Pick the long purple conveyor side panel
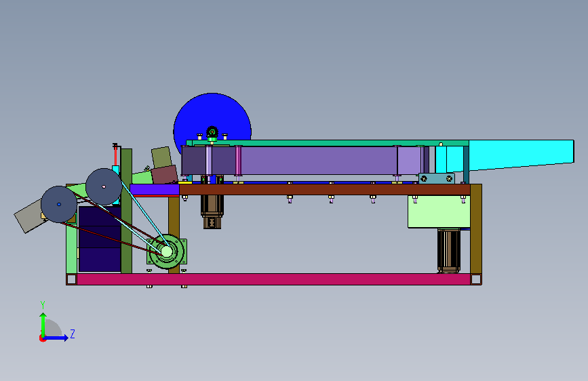The width and height of the screenshot is (588, 381). (319, 161)
